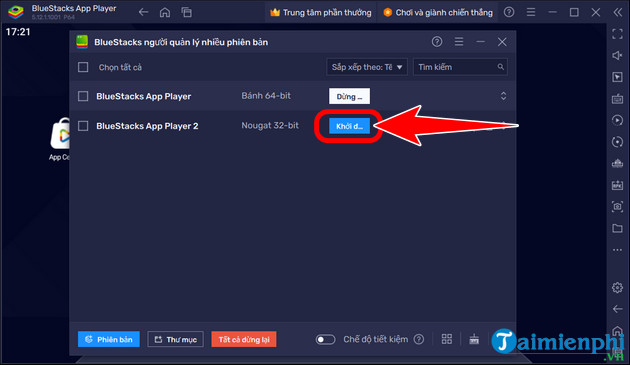Open BlueStacks settings gear icon
This screenshot has width=630, height=365.
[618, 287]
